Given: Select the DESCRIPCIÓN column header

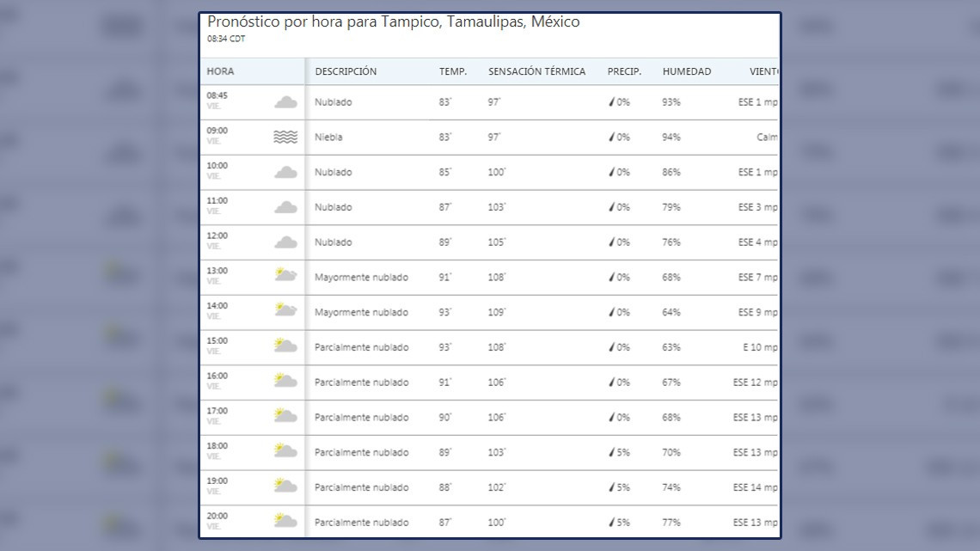Looking at the screenshot, I should point(346,71).
